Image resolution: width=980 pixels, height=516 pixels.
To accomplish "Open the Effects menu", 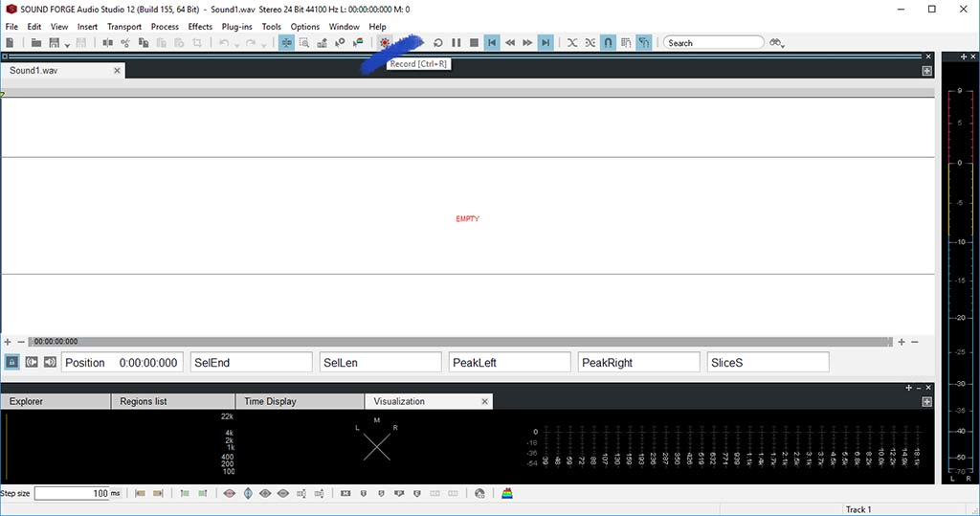I will click(x=200, y=26).
